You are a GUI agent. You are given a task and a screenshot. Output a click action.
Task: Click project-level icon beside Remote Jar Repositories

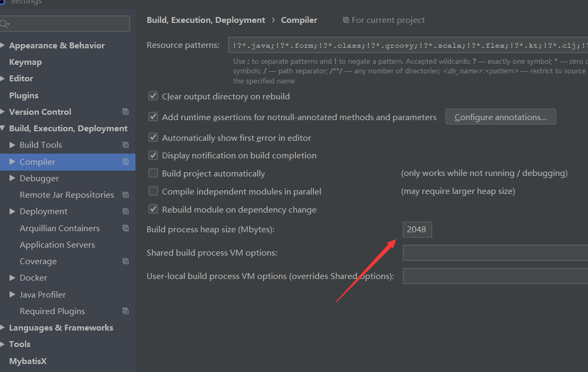coord(125,195)
